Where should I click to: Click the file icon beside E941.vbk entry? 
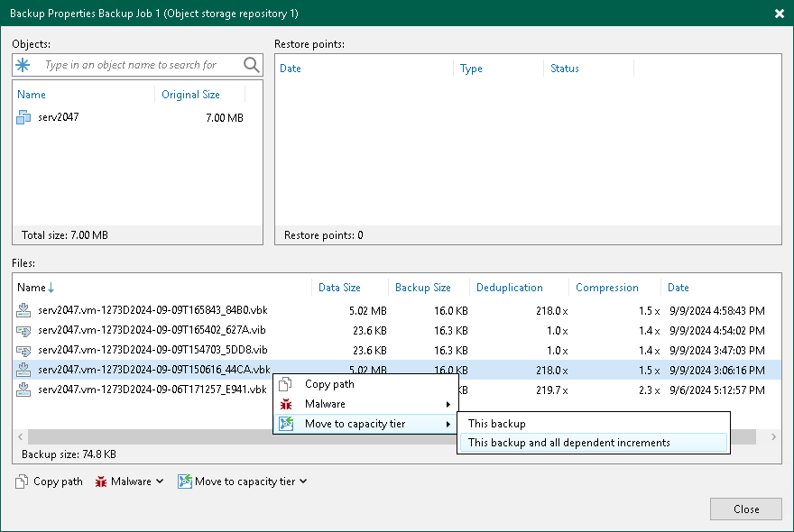click(24, 390)
